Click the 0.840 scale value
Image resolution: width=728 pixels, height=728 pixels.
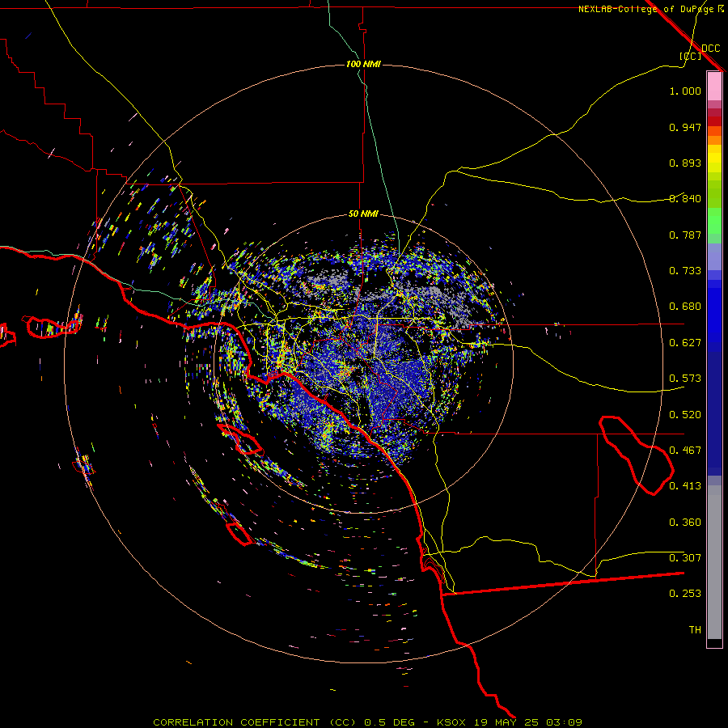pos(685,199)
